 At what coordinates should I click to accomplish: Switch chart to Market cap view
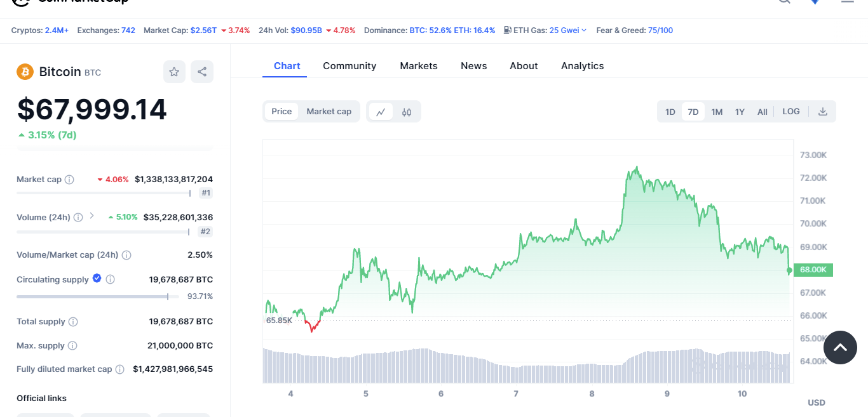tap(329, 112)
